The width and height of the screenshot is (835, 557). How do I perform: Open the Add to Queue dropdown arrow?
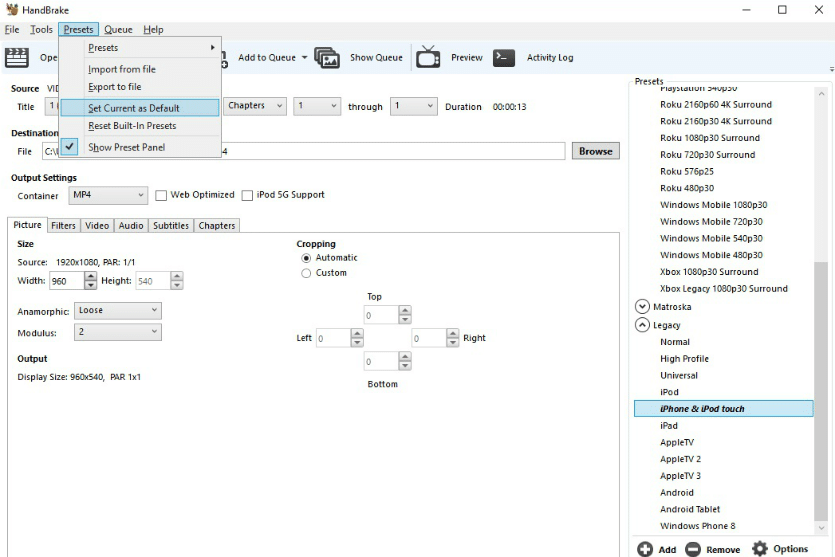[305, 58]
